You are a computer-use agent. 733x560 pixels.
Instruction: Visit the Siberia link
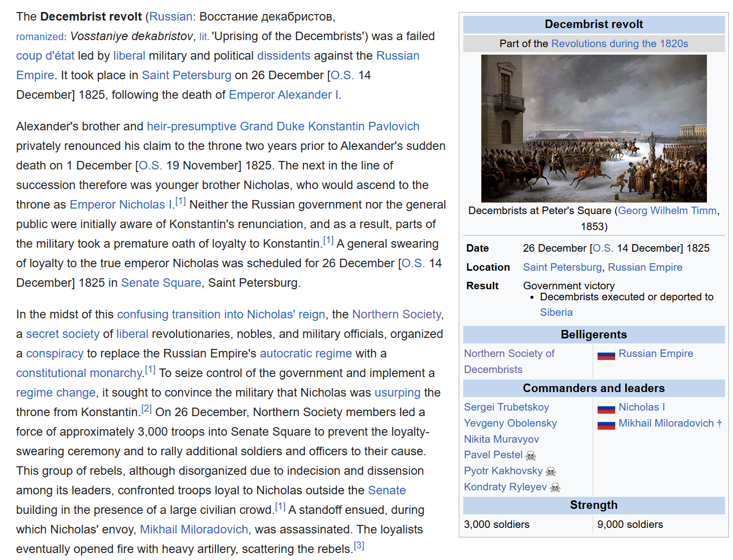[557, 312]
